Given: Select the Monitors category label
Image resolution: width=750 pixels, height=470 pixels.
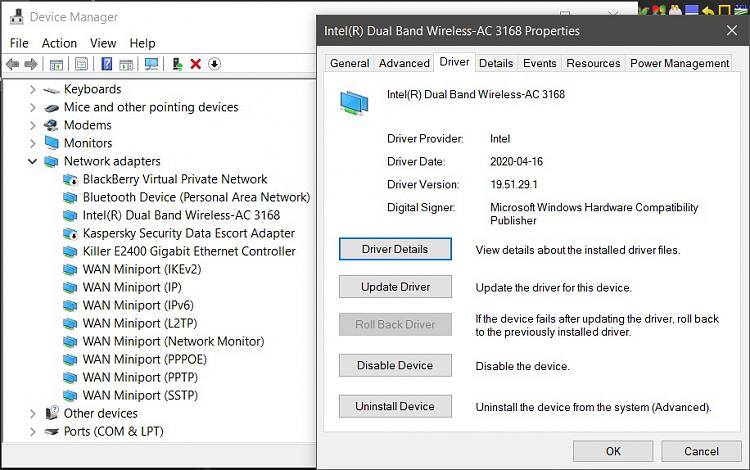Looking at the screenshot, I should (88, 143).
